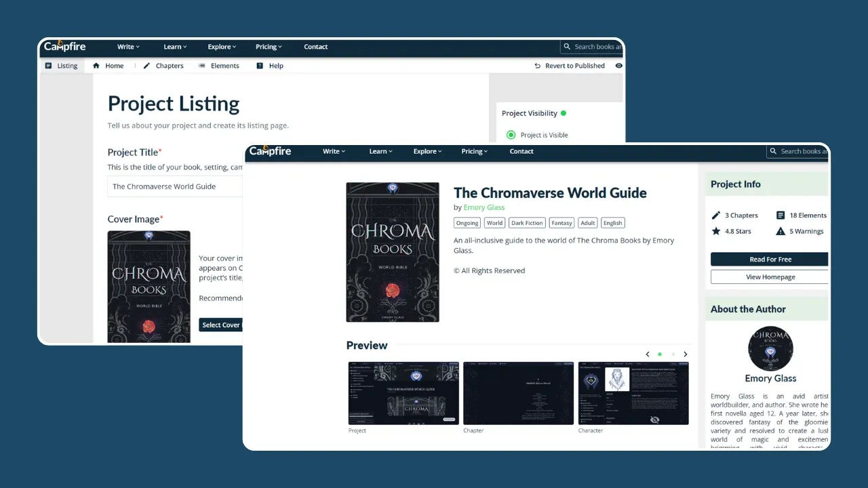Click the Home house icon in editor toolbar

pos(96,66)
